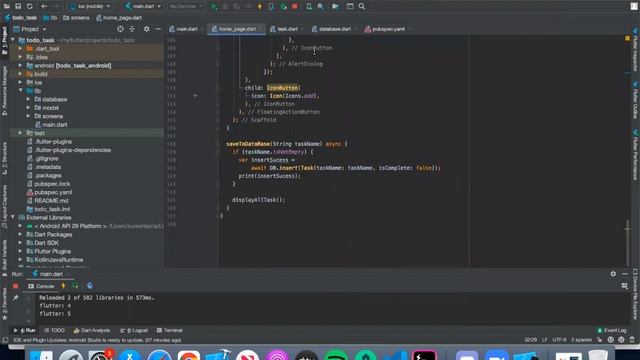Expand the screens folder
Viewport: 640px width, 360px height.
(x=28, y=116)
